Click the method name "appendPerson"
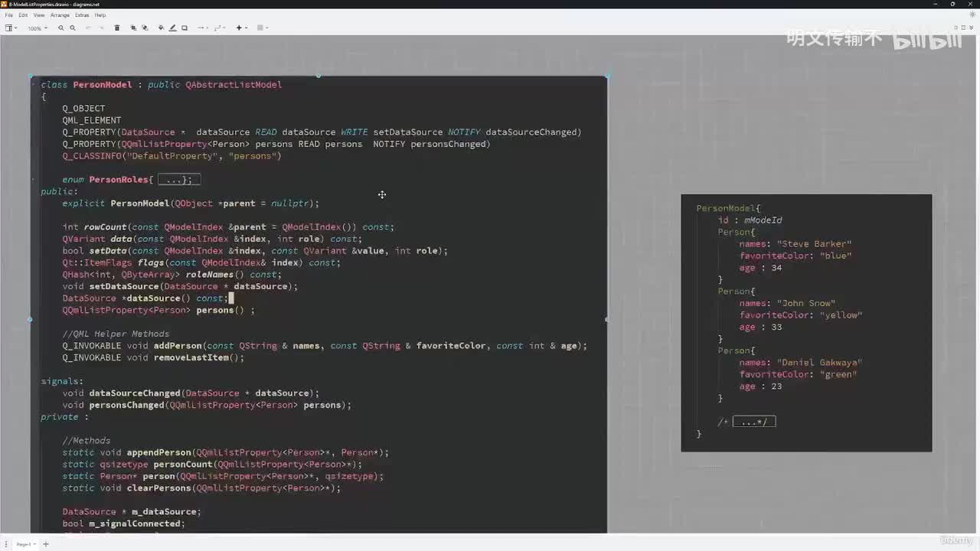The image size is (980, 551). pos(159,452)
